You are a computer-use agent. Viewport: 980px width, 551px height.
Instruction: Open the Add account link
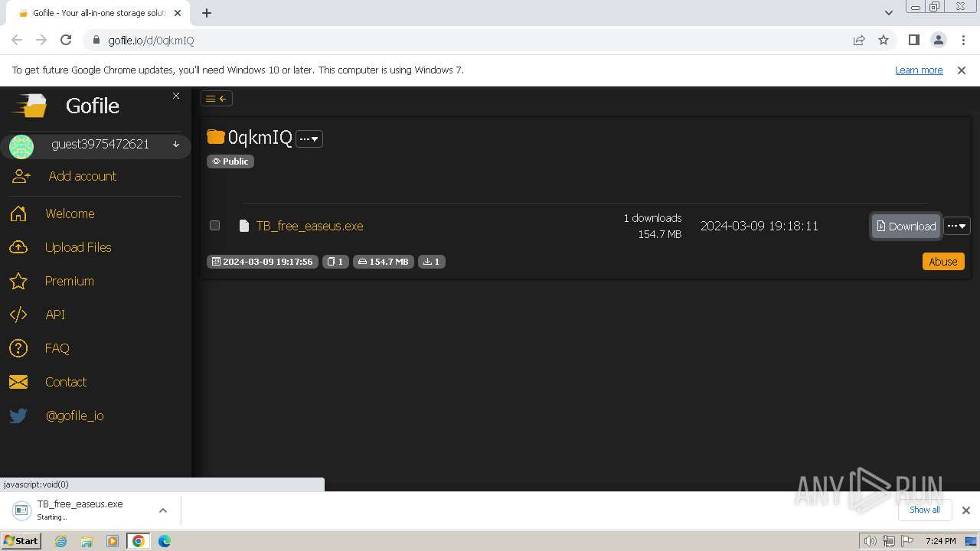(82, 176)
